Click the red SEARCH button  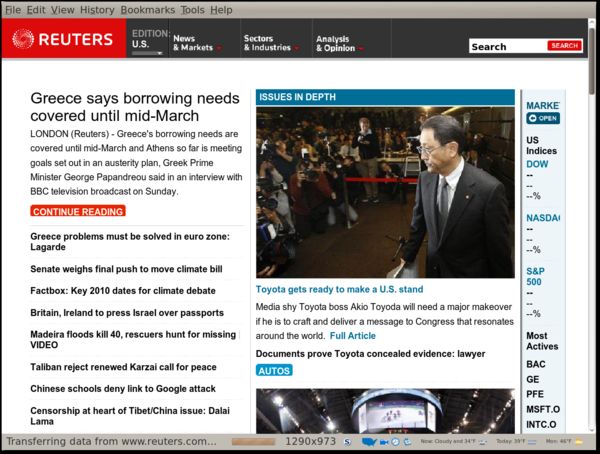pos(564,46)
